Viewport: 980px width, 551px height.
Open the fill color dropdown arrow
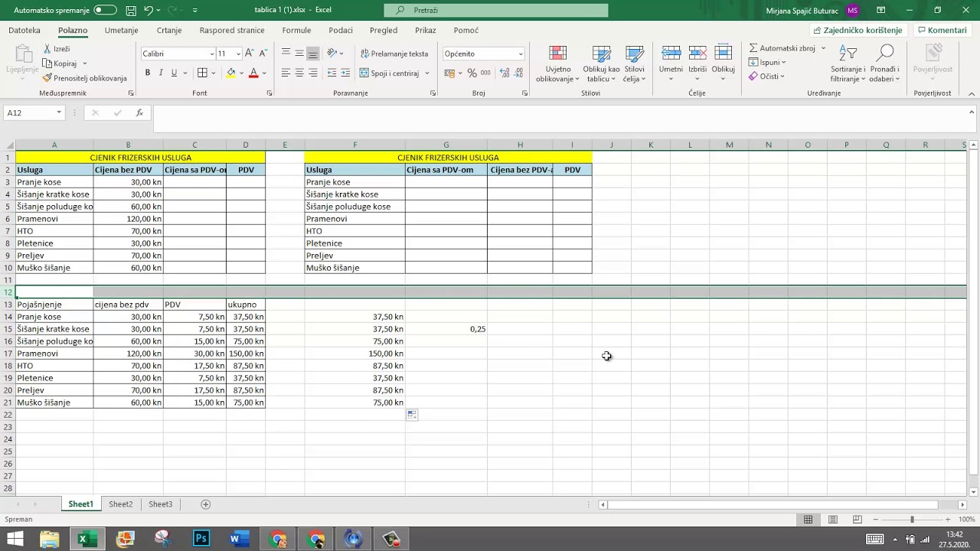click(242, 73)
